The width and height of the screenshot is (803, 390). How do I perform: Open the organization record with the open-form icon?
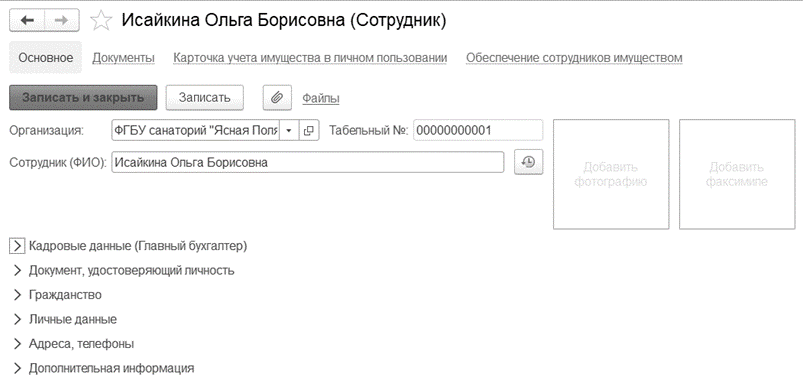coord(308,131)
